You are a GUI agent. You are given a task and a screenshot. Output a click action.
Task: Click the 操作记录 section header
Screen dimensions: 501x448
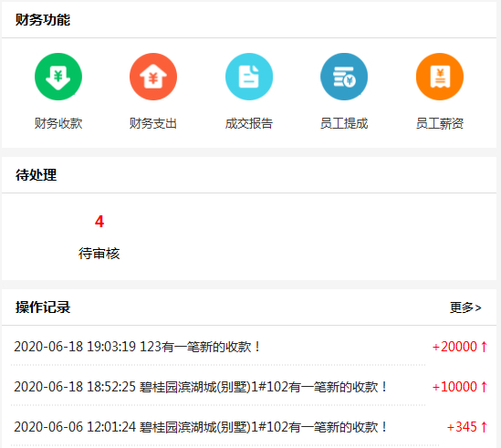pyautogui.click(x=43, y=307)
